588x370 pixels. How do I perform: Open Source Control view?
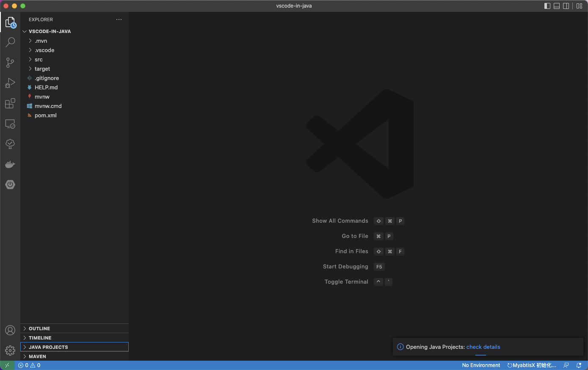10,63
